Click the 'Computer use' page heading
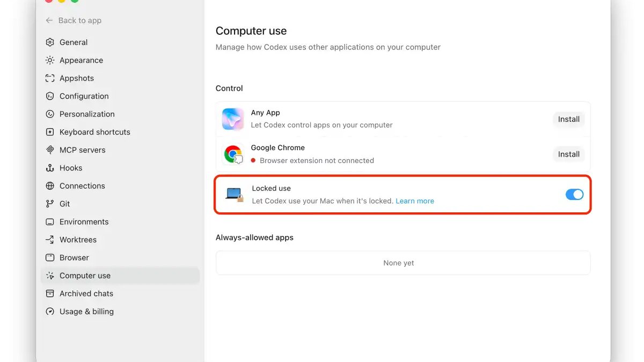The image size is (644, 362). (251, 31)
